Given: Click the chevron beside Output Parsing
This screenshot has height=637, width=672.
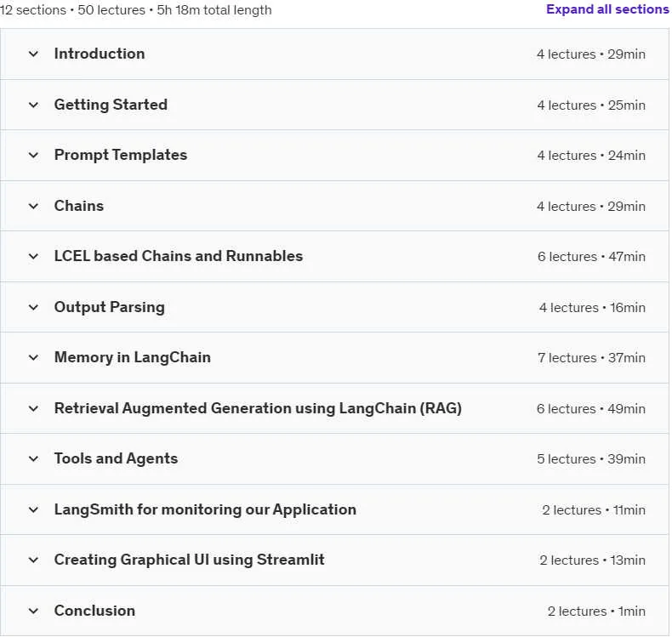Looking at the screenshot, I should click(33, 307).
